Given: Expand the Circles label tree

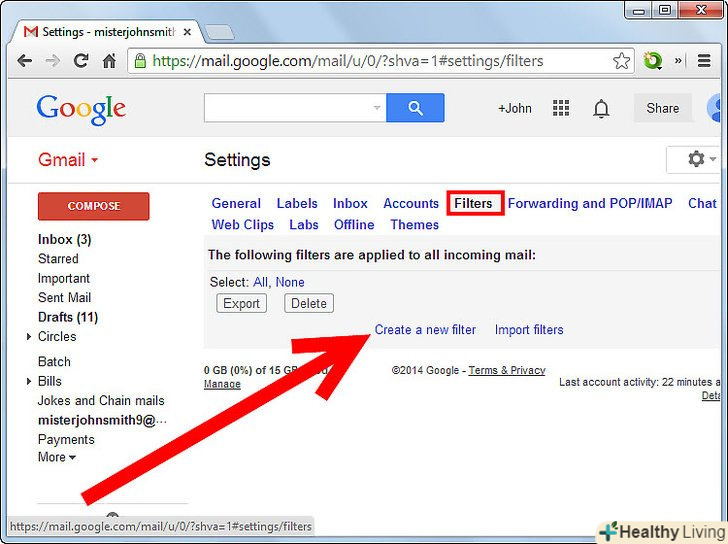Looking at the screenshot, I should point(29,337).
